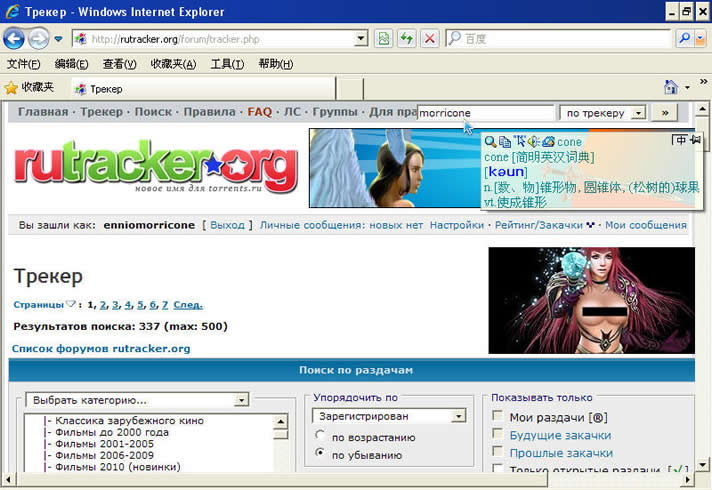Go forward with the browser Forward arrow
Viewport: 712px width, 490px height.
tap(39, 39)
